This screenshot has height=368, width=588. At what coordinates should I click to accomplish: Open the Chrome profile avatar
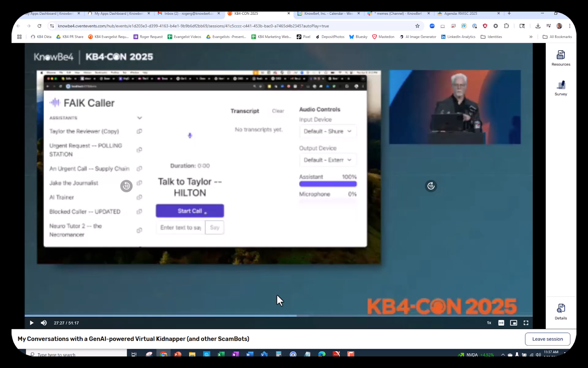[x=559, y=26]
